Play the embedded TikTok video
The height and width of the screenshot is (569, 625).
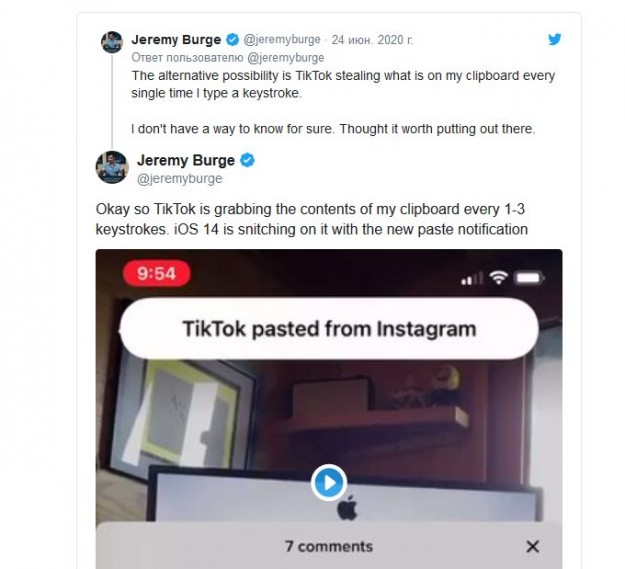tap(329, 483)
